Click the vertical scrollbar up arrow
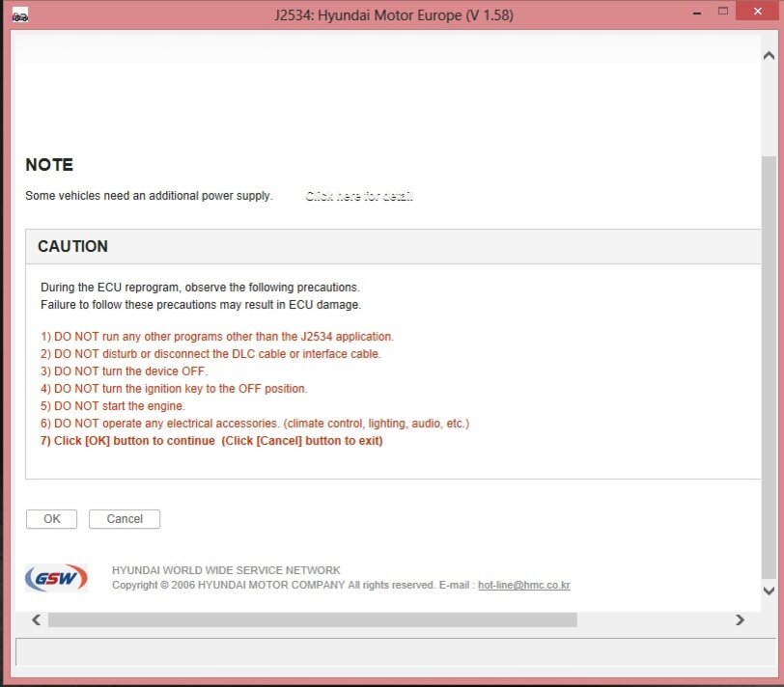 769,55
